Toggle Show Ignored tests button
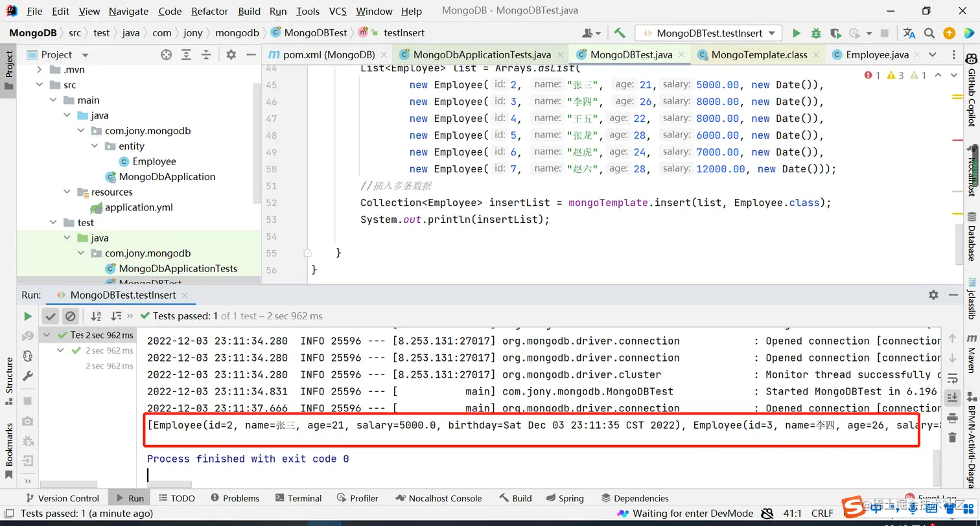The image size is (980, 526). click(70, 316)
